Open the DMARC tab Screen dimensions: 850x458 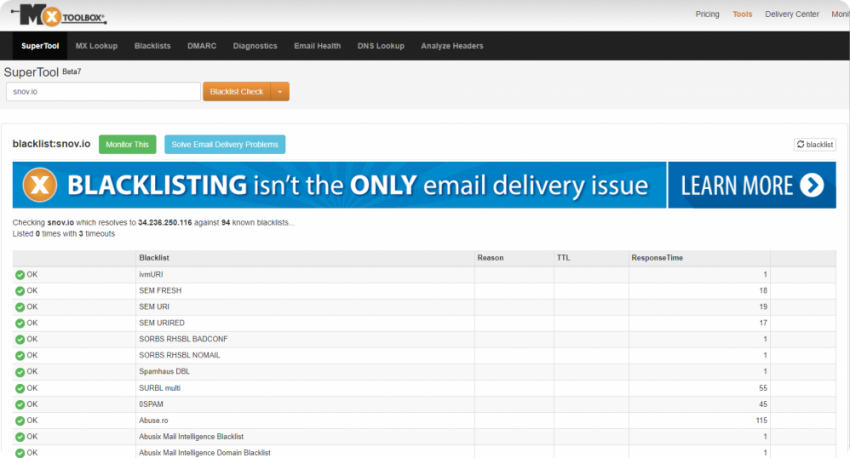point(202,46)
